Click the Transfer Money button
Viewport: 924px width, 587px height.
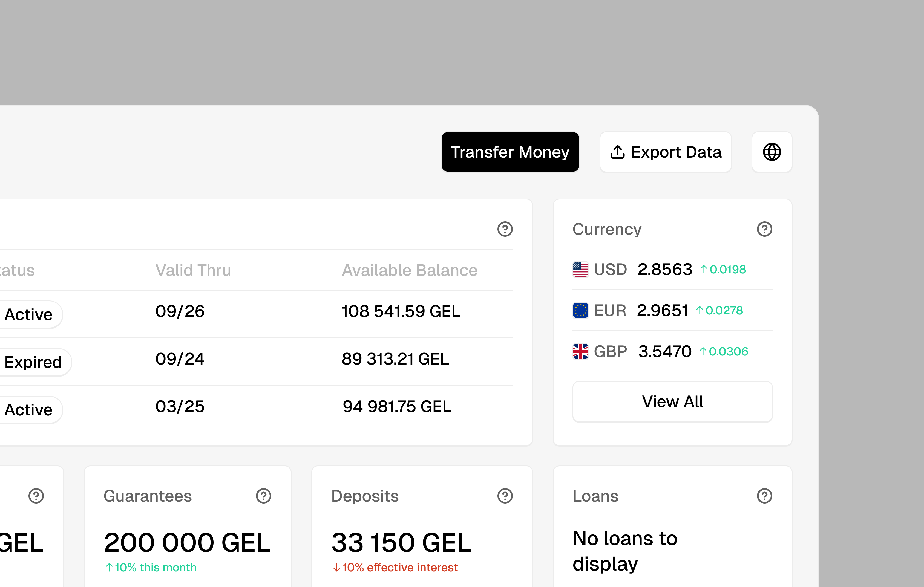tap(510, 152)
